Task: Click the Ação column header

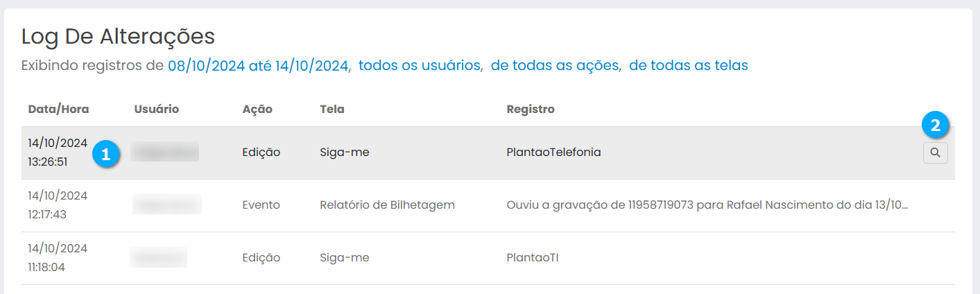Action: pyautogui.click(x=257, y=110)
